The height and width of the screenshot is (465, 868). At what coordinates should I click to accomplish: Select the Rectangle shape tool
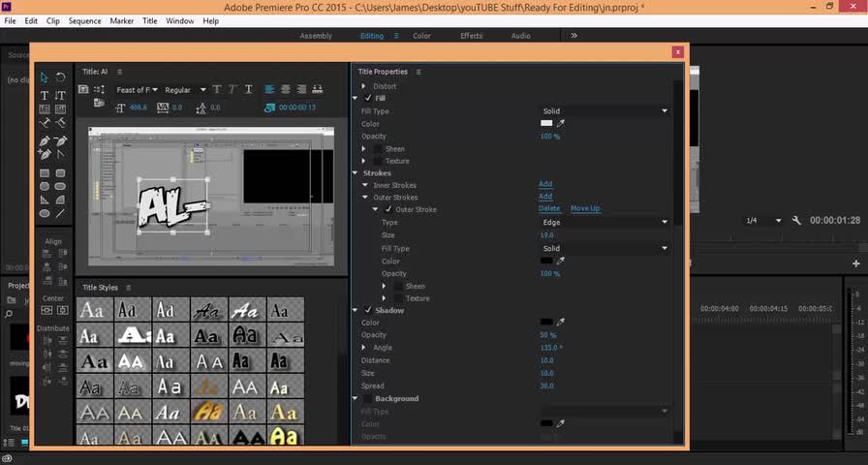[45, 172]
